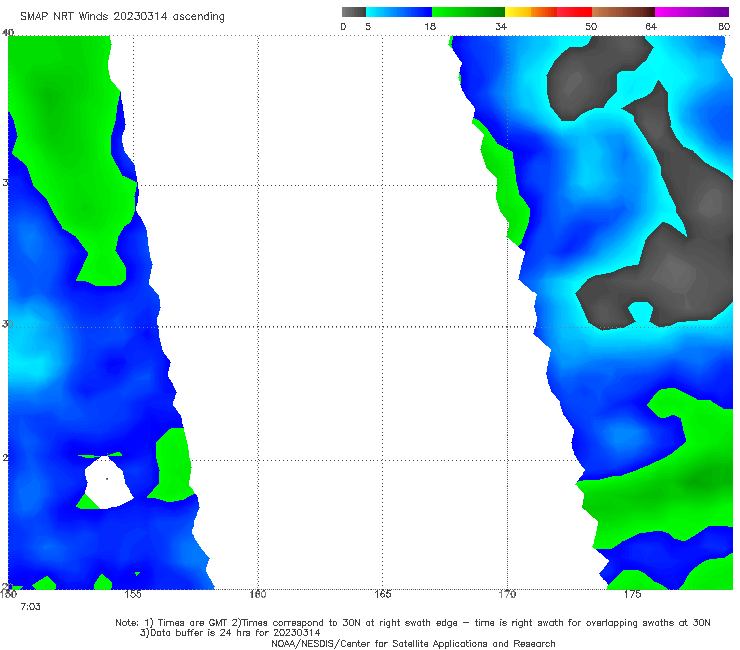Pick the magenta 64–80 segment of the color bar
This screenshot has height=650, width=740.
(692, 12)
